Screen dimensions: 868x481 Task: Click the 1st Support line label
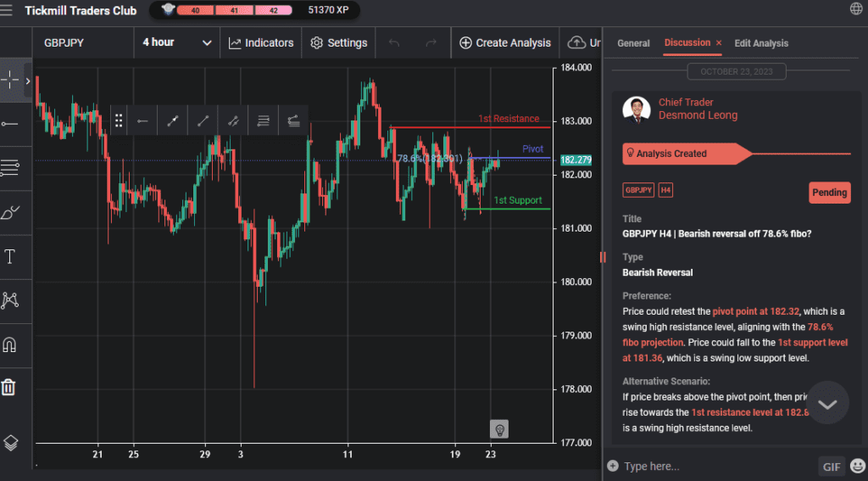(x=518, y=200)
